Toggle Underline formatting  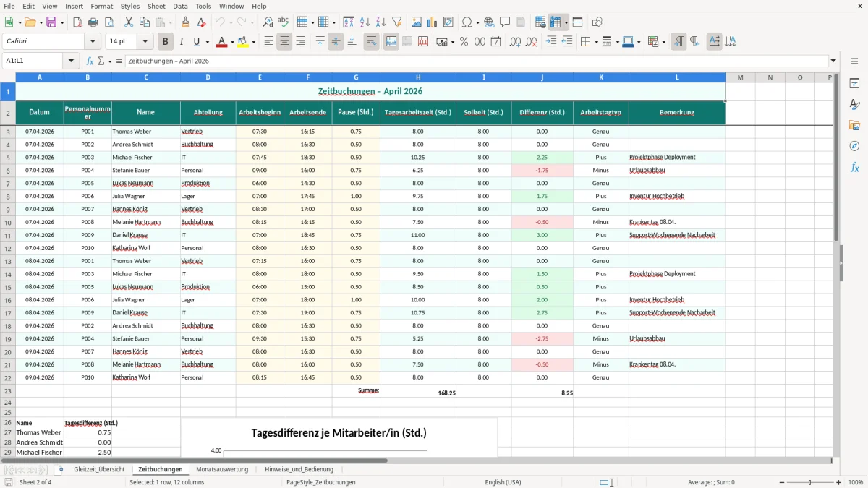[x=197, y=42]
